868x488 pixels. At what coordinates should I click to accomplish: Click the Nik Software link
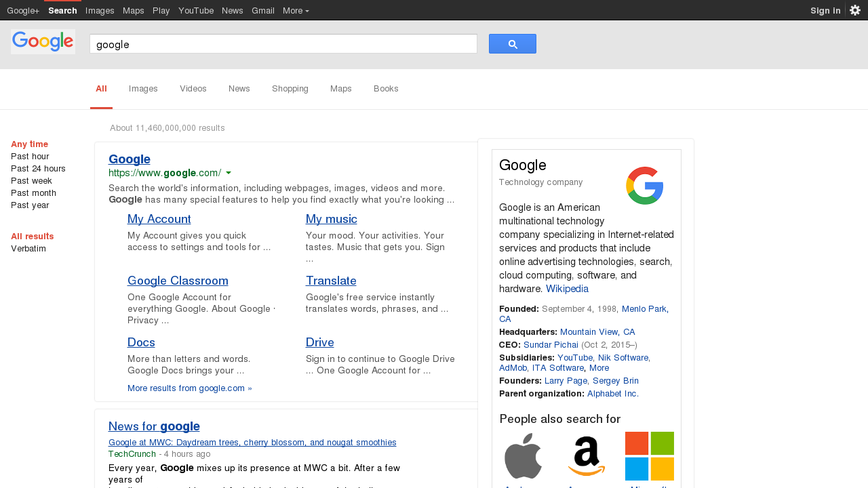coord(623,358)
